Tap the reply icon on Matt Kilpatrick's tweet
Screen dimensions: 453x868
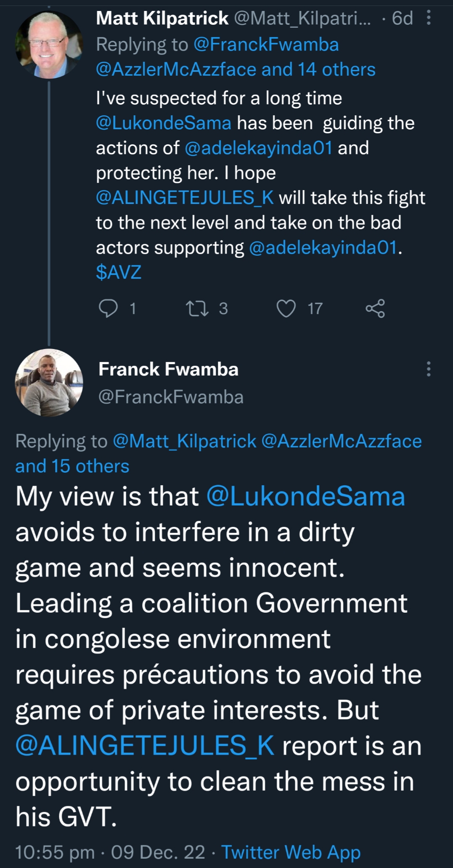(108, 308)
